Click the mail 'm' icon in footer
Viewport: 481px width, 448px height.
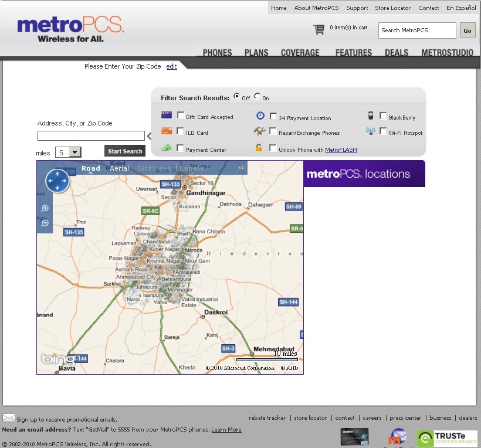pyautogui.click(x=397, y=437)
